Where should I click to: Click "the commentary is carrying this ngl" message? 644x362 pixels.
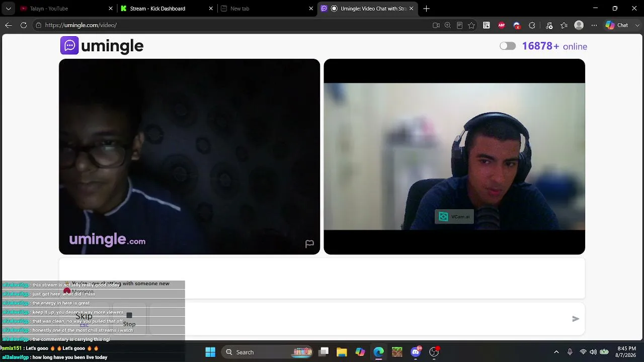[x=71, y=339]
